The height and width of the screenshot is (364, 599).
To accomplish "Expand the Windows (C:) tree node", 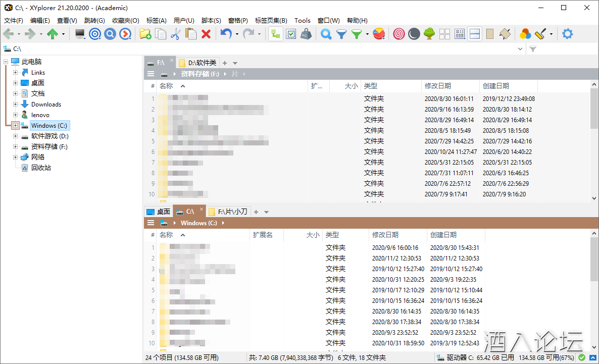I will 15,125.
